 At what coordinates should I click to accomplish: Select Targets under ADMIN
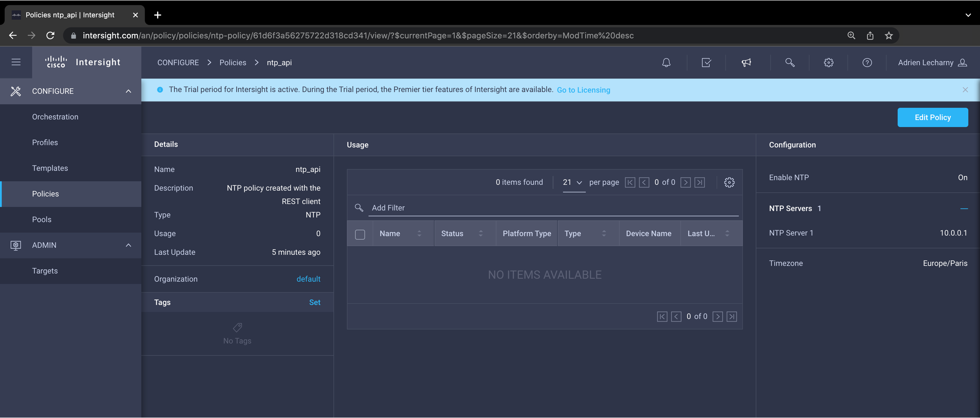(45, 271)
